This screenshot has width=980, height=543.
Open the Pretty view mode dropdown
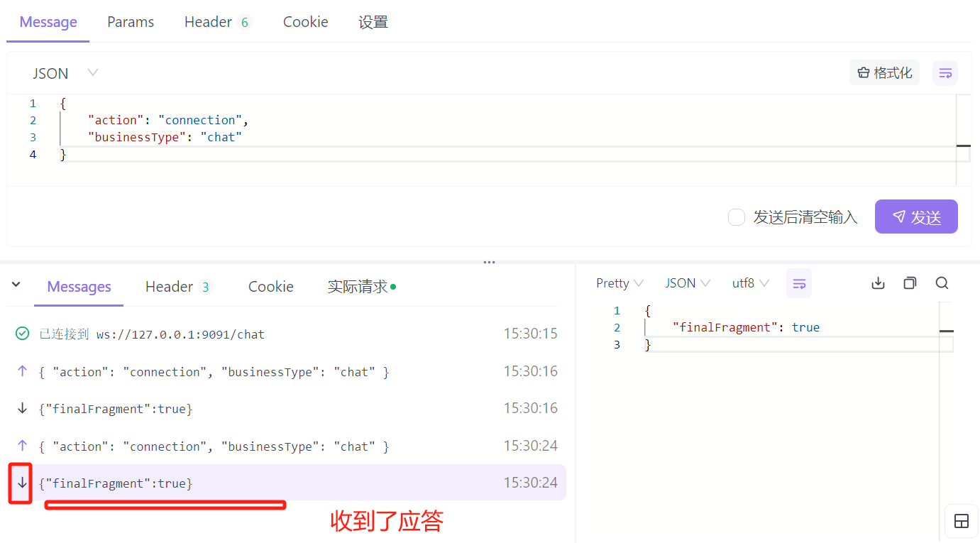pos(620,283)
